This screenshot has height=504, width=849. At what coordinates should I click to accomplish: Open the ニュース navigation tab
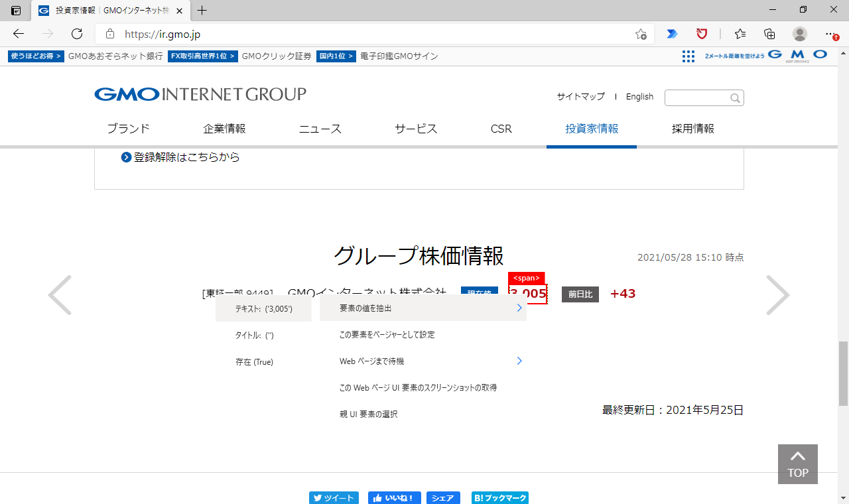320,129
